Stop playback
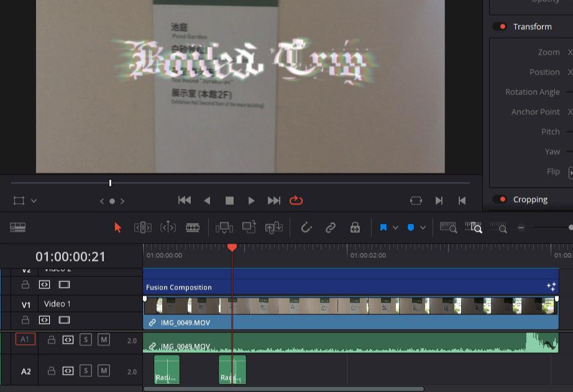573x392 pixels. (229, 201)
